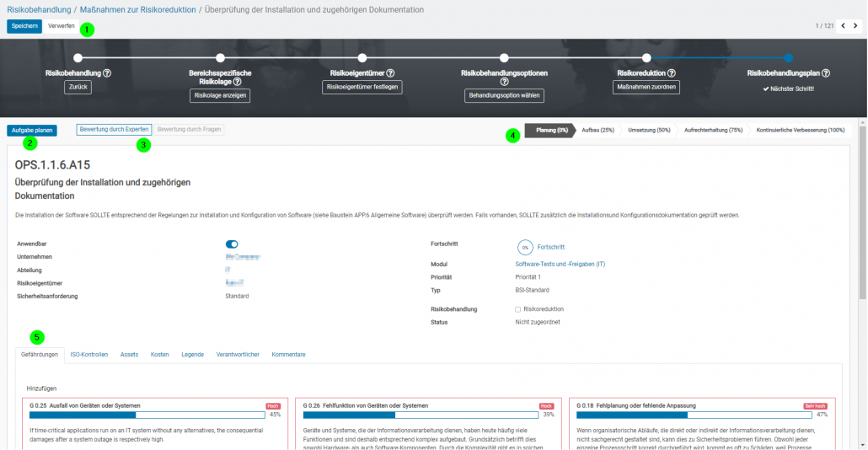Click Maßnahmen zur Risikoreduktion breadcrumb
The width and height of the screenshot is (868, 450).
point(137,9)
